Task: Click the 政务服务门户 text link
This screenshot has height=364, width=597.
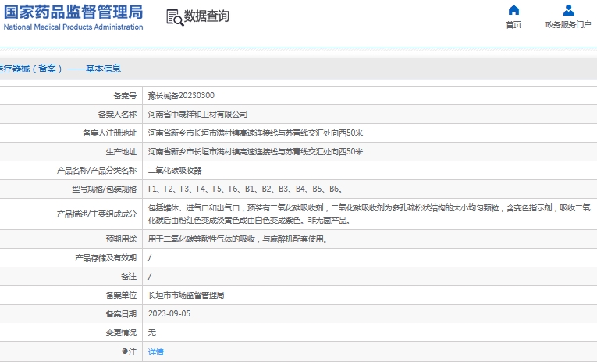Action: (568, 25)
